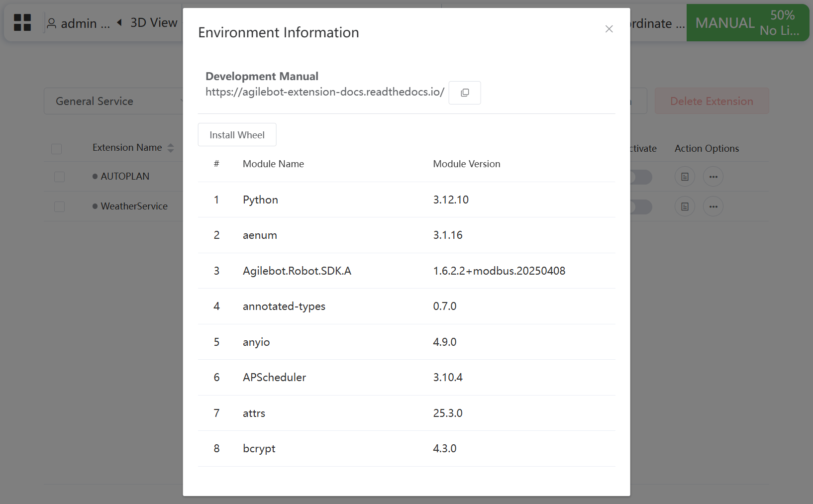Switch to 3D View
The image size is (813, 504).
click(154, 23)
